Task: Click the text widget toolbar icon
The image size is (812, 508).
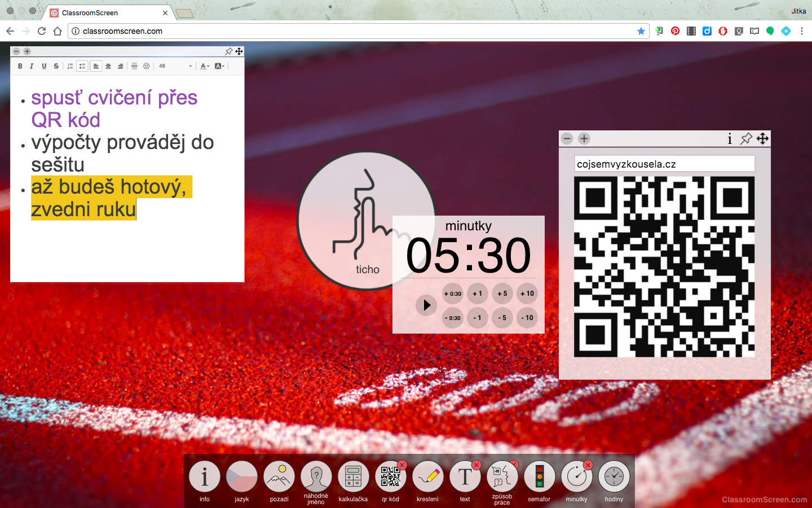Action: pyautogui.click(x=465, y=477)
